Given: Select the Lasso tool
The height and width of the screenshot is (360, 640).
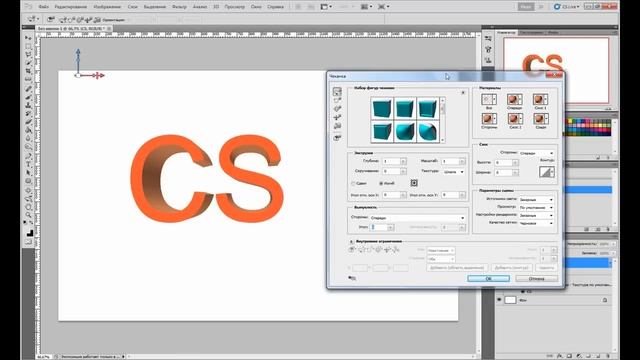Looking at the screenshot, I should 29,55.
